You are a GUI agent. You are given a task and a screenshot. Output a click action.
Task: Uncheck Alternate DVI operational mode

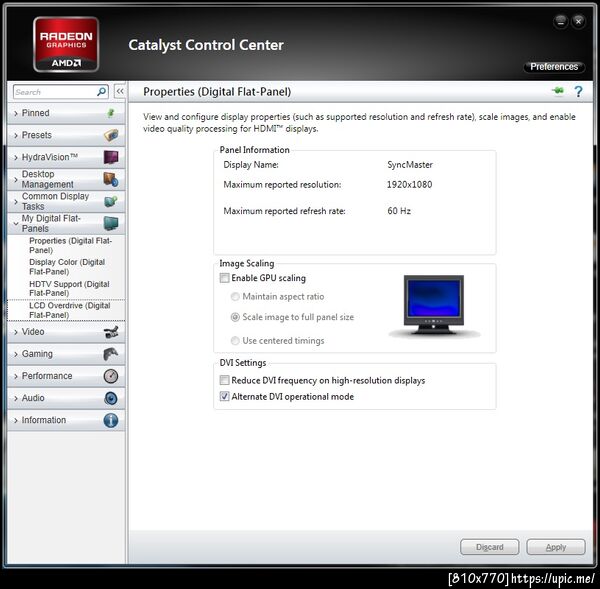[225, 396]
